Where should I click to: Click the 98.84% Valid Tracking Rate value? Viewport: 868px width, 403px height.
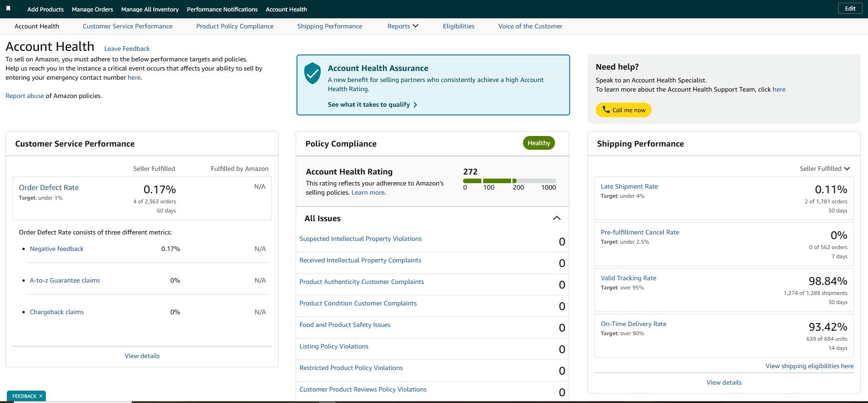coord(828,281)
